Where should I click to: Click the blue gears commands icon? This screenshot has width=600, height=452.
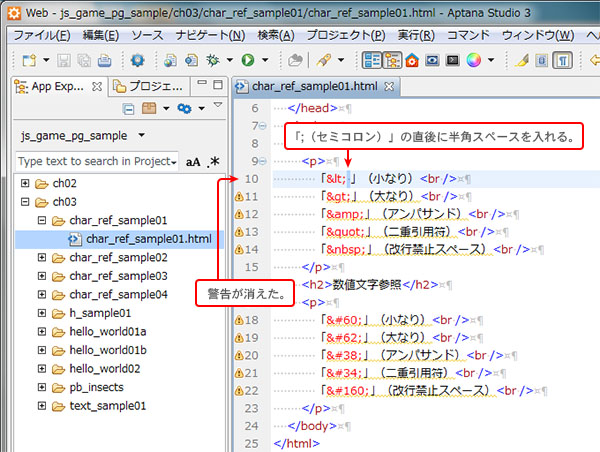tap(184, 108)
